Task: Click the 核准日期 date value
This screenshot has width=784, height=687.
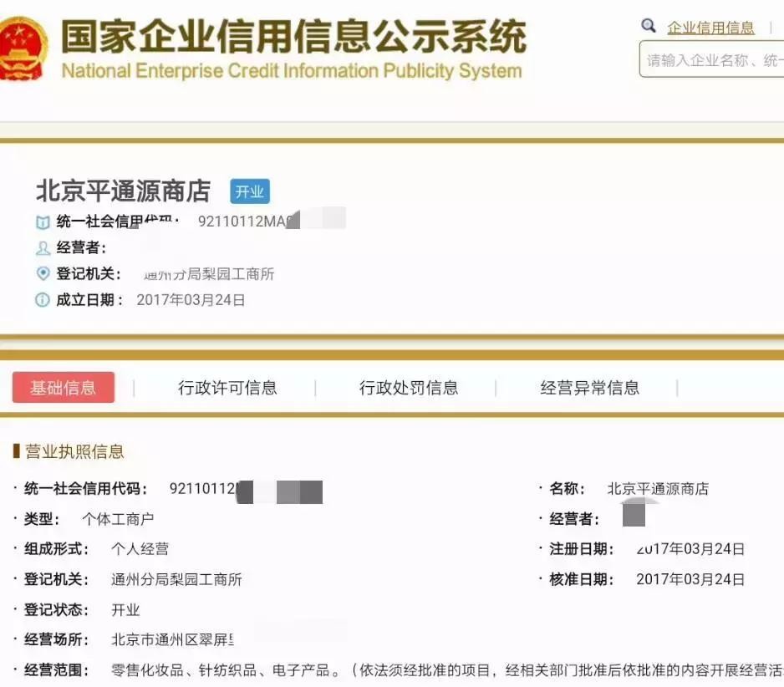Action: [690, 579]
